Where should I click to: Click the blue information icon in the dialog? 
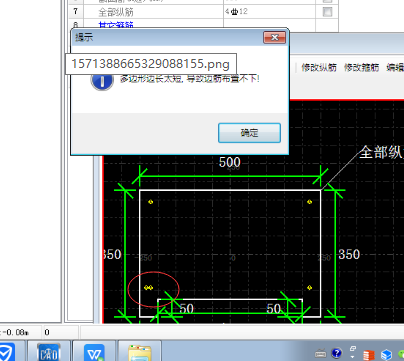(x=102, y=81)
